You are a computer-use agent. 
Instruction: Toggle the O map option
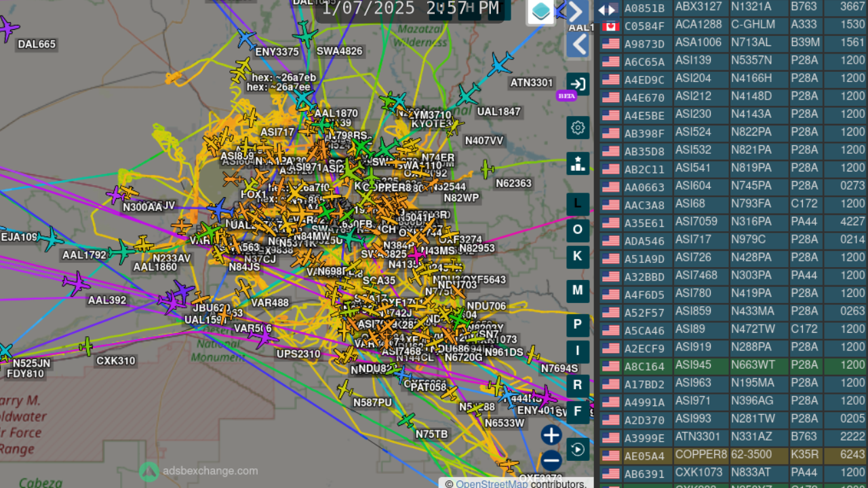578,230
